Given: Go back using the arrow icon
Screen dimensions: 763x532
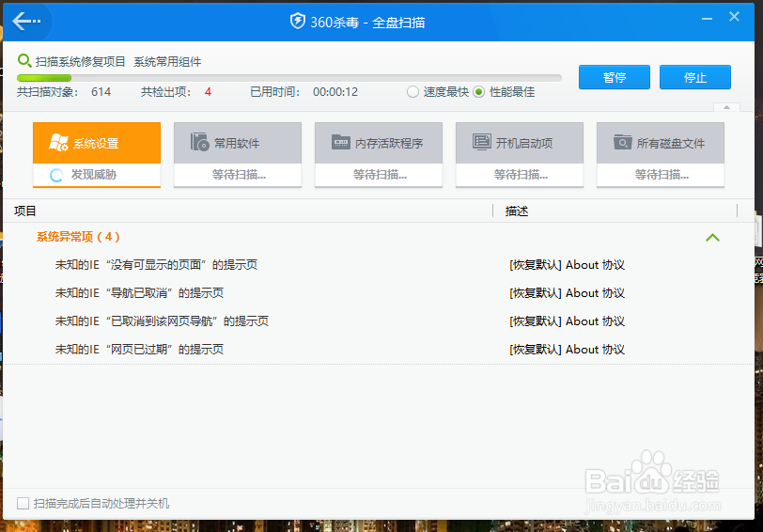Looking at the screenshot, I should click(x=26, y=22).
